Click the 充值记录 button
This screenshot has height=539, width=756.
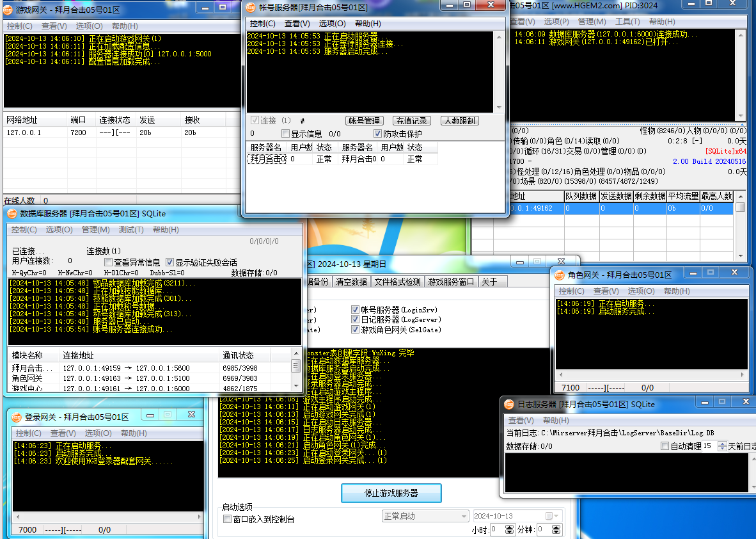pos(411,120)
